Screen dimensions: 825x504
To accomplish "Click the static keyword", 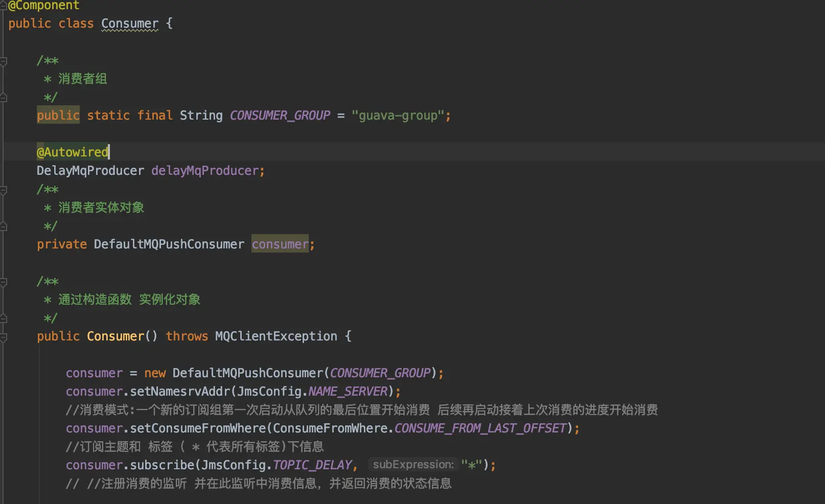I will click(108, 116).
